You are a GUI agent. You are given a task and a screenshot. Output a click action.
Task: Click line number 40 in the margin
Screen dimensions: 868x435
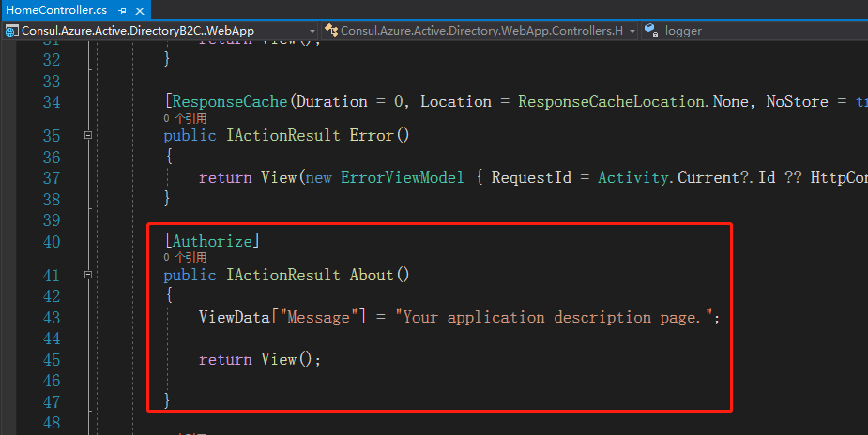pos(52,242)
